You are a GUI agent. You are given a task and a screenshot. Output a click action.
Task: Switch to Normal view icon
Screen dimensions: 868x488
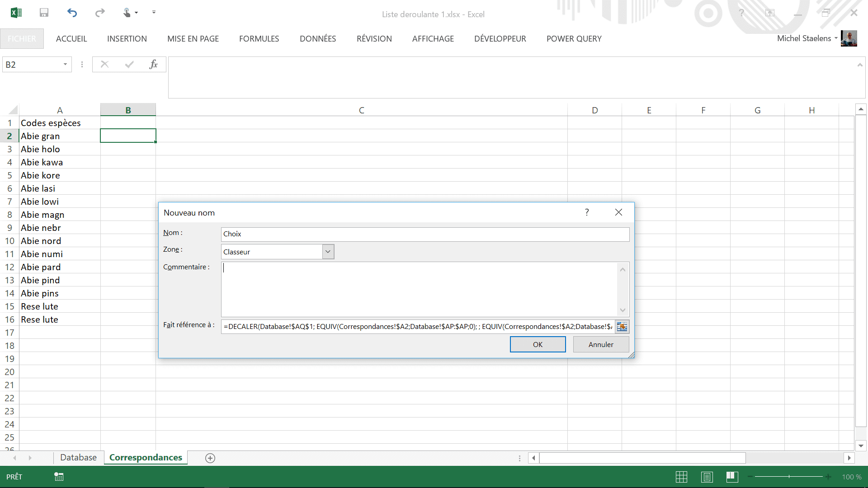tap(681, 477)
